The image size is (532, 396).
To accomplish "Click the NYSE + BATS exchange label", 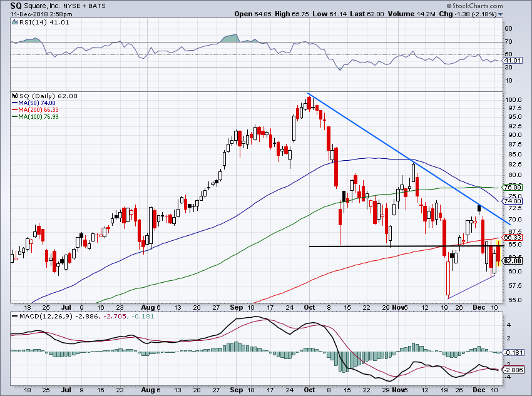I will point(84,6).
